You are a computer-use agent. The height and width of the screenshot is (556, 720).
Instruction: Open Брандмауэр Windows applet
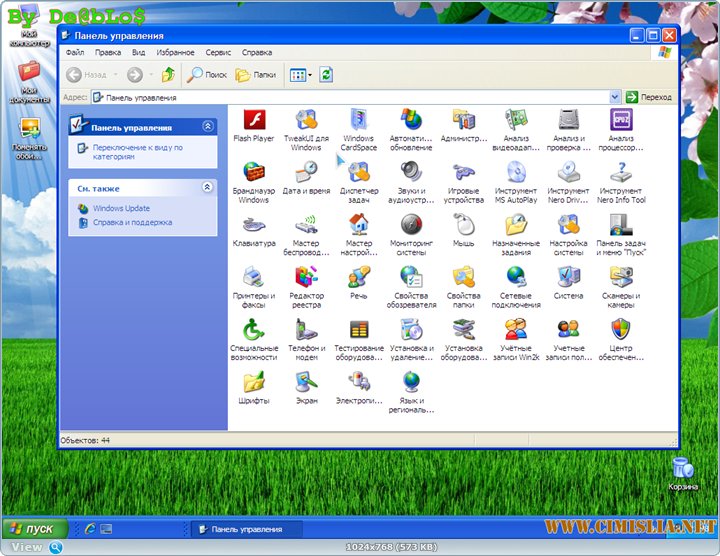pos(254,173)
